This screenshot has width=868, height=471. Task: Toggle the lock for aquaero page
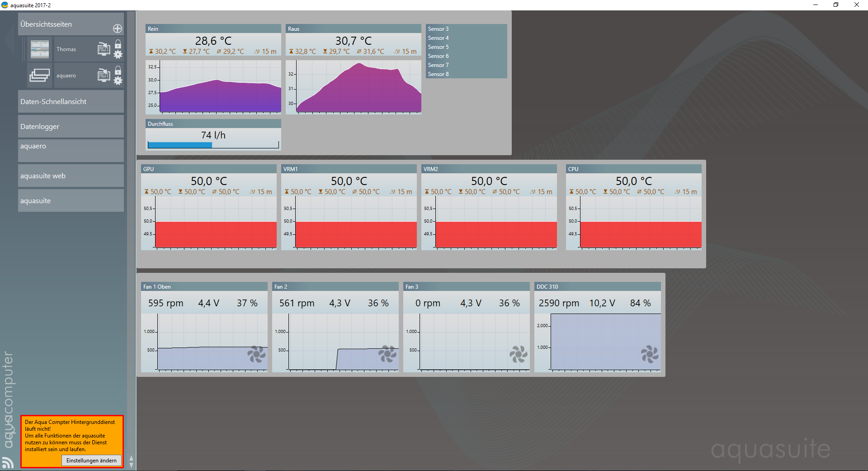118,70
